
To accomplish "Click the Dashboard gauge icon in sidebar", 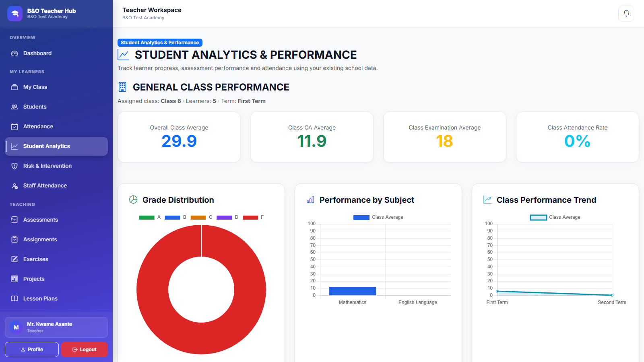I will pos(14,53).
